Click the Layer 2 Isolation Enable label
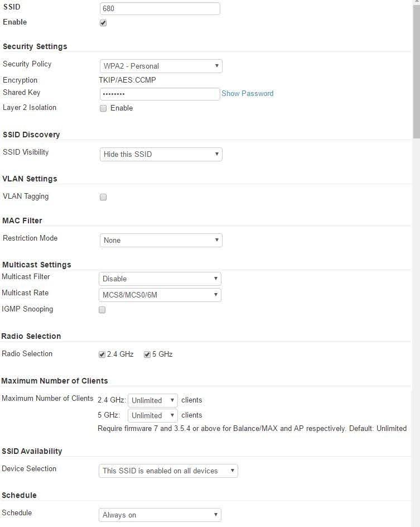Viewport: 420px width, 527px height. 121,108
